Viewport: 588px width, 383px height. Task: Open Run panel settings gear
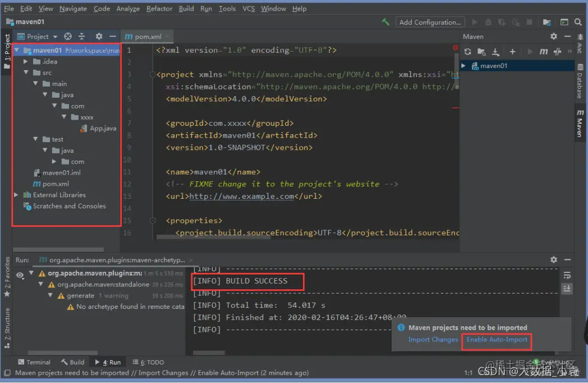pyautogui.click(x=554, y=259)
